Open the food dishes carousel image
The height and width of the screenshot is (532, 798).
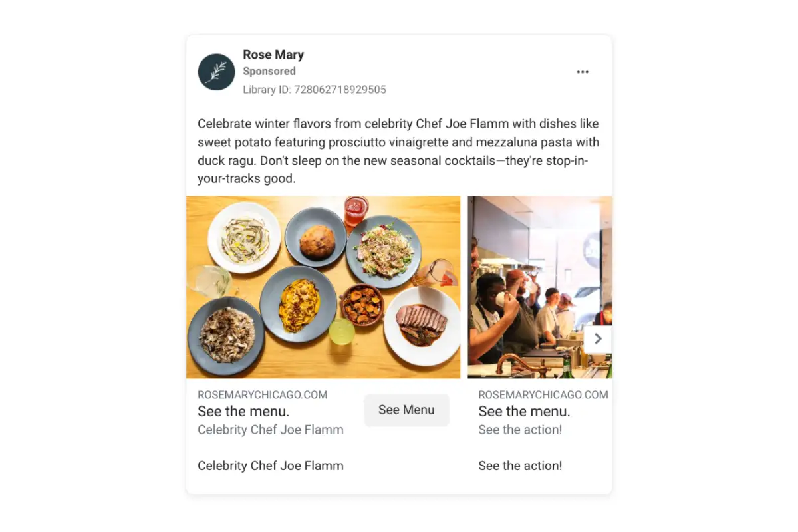323,287
